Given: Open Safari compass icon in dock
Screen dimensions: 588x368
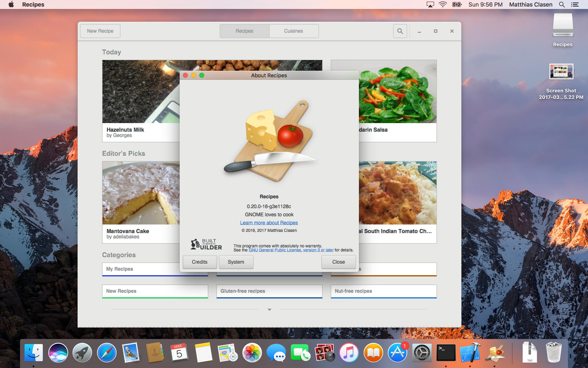Looking at the screenshot, I should [x=106, y=352].
